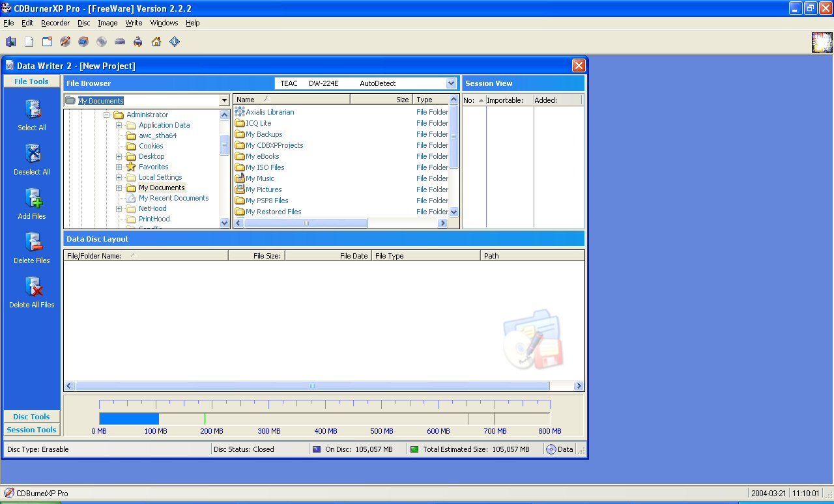Click the blue diamond info toolbar icon

click(x=174, y=42)
